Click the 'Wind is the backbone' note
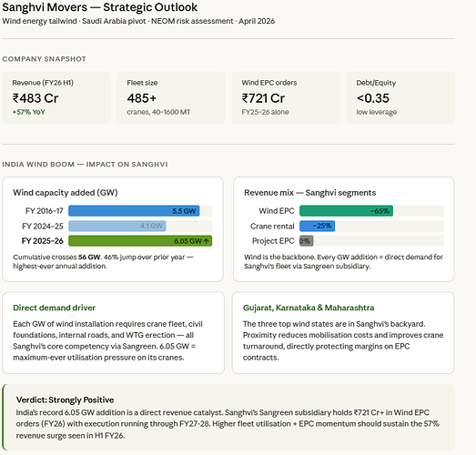The width and height of the screenshot is (476, 455). pyautogui.click(x=343, y=261)
